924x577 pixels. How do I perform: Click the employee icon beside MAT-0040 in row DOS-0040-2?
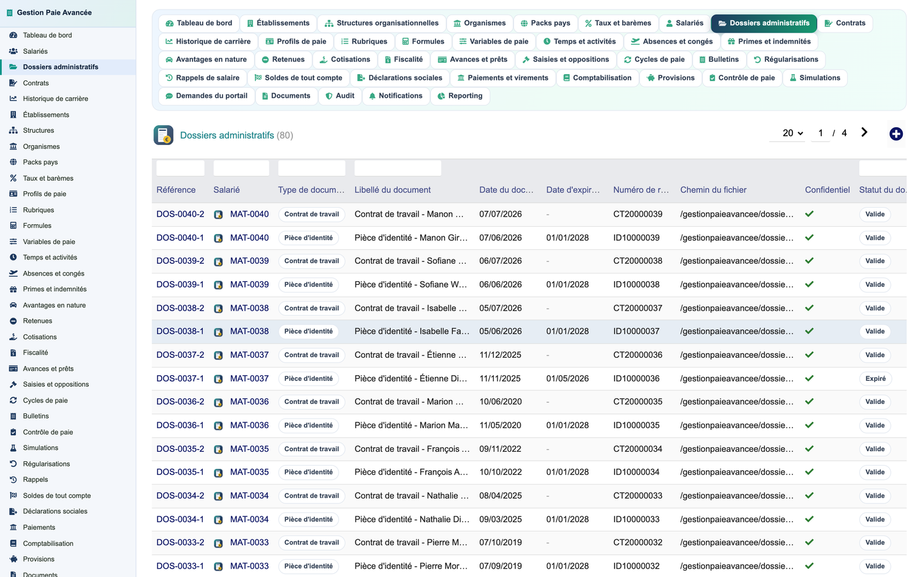tap(218, 215)
